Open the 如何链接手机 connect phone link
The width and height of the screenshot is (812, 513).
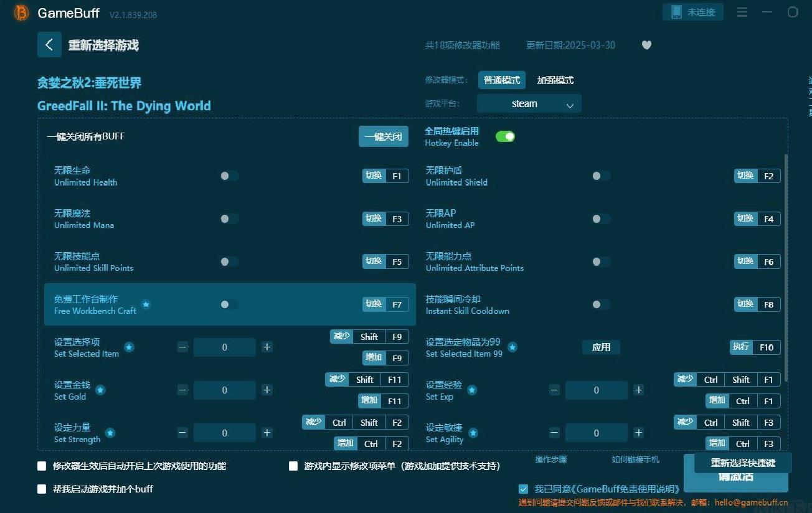coord(635,459)
